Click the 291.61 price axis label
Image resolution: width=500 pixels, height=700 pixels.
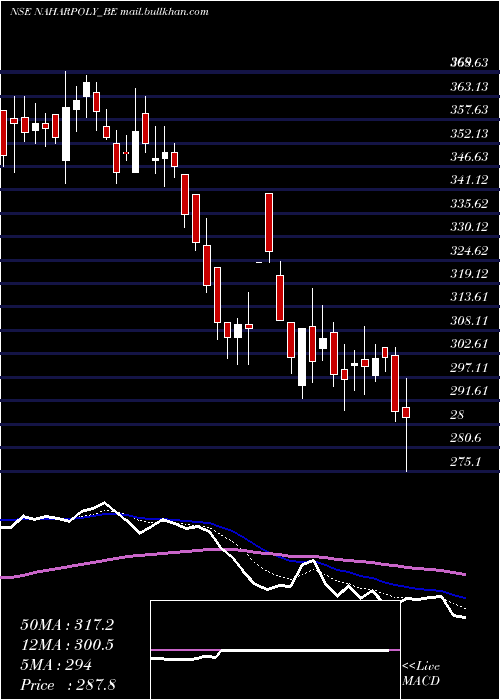(469, 391)
